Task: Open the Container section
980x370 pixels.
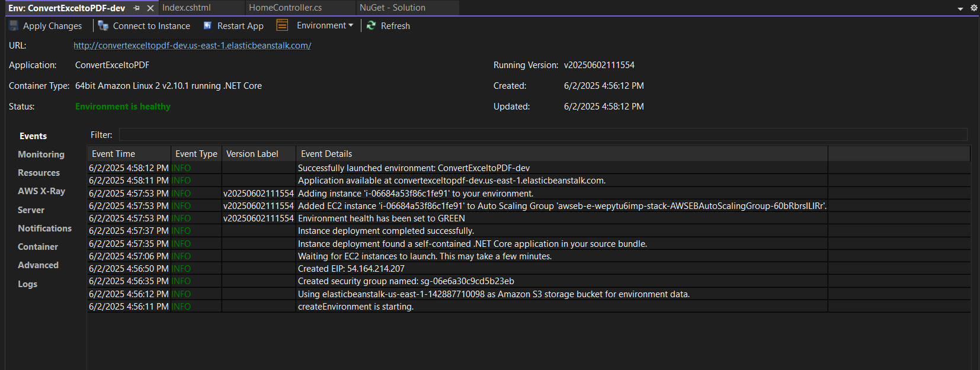Action: (x=38, y=247)
